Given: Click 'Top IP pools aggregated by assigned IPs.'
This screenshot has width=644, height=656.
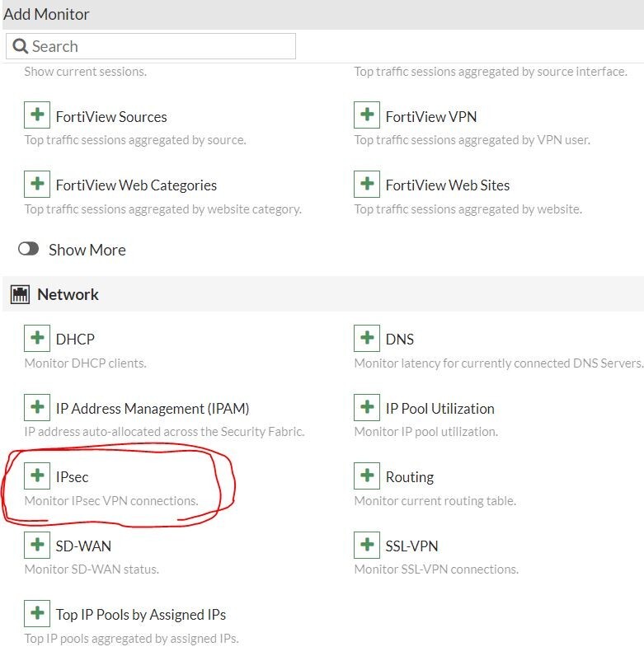Looking at the screenshot, I should coord(131,639).
